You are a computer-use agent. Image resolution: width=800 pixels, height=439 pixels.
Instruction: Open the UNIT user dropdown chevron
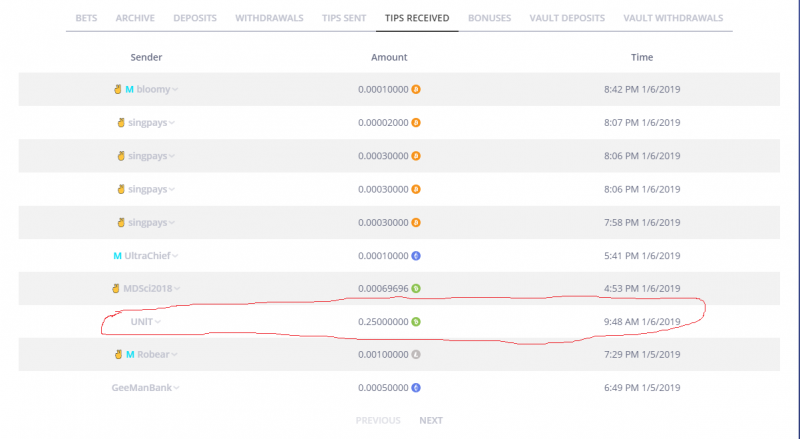[158, 322]
